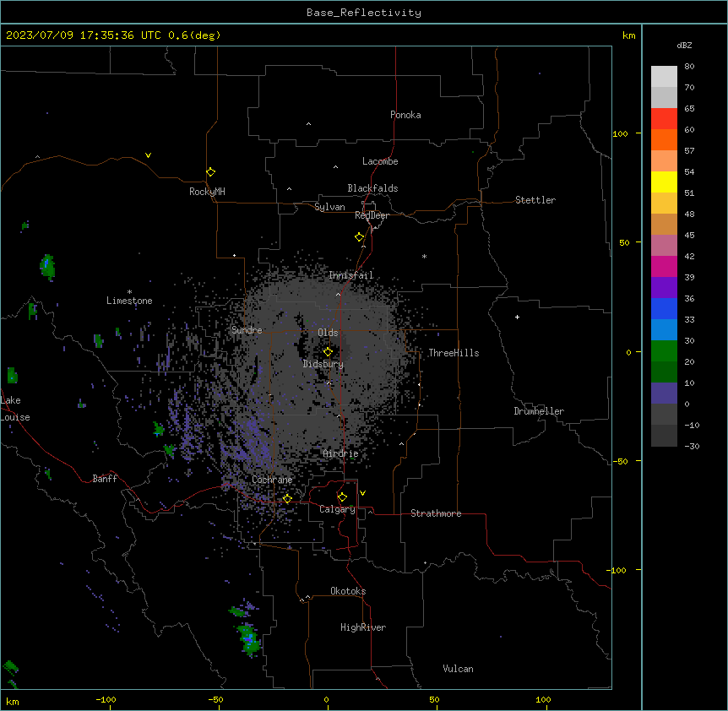This screenshot has height=711, width=728.
Task: Click the Didsbury town label
Action: pos(323,364)
